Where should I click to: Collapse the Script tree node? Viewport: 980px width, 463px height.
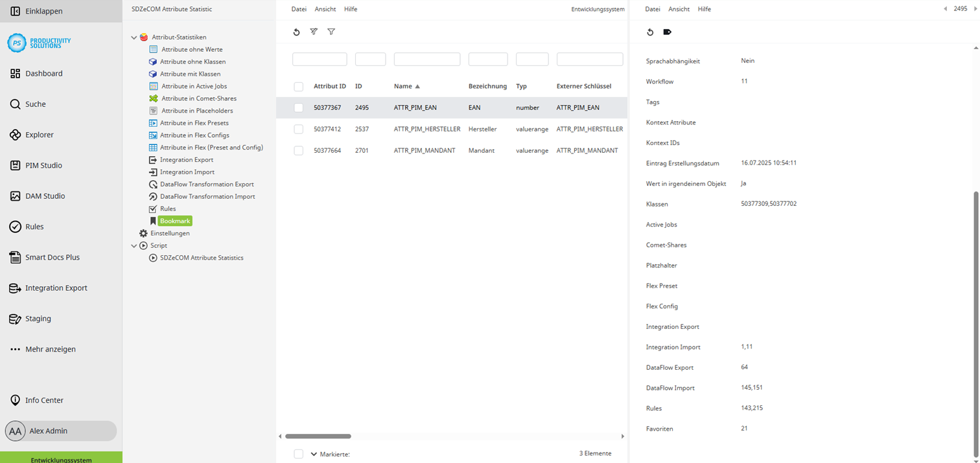click(x=134, y=245)
